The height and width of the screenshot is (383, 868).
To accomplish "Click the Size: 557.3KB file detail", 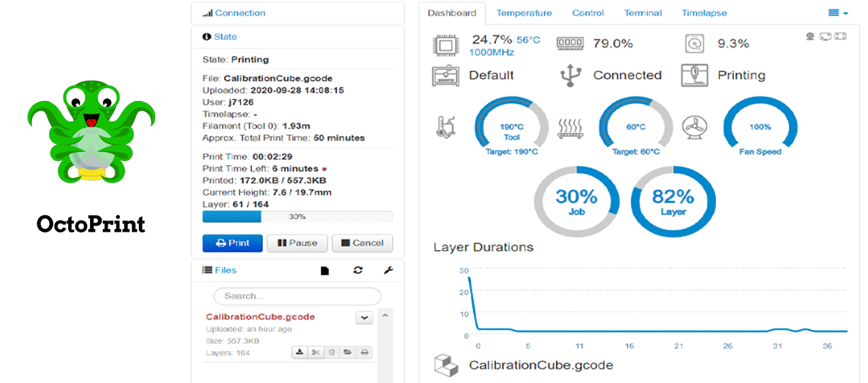I will pos(233,341).
